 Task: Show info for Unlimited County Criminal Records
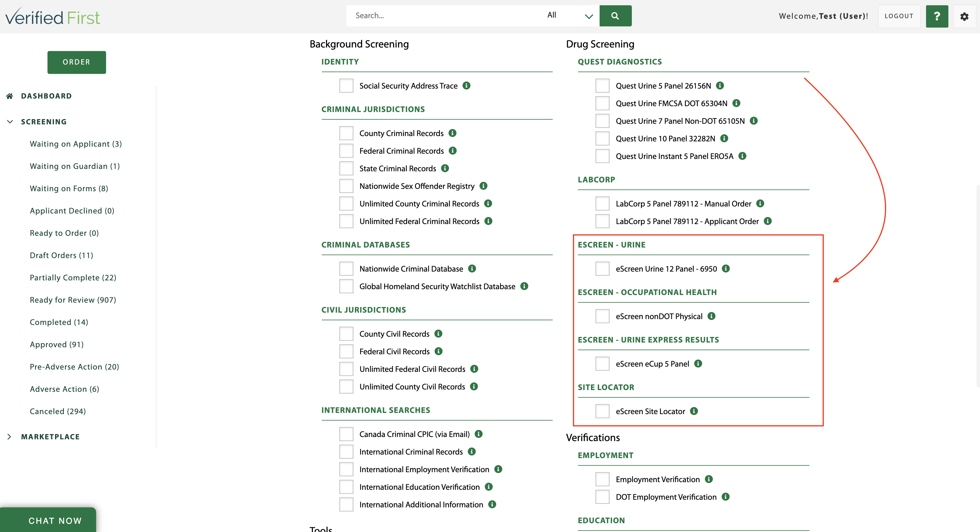(x=488, y=204)
